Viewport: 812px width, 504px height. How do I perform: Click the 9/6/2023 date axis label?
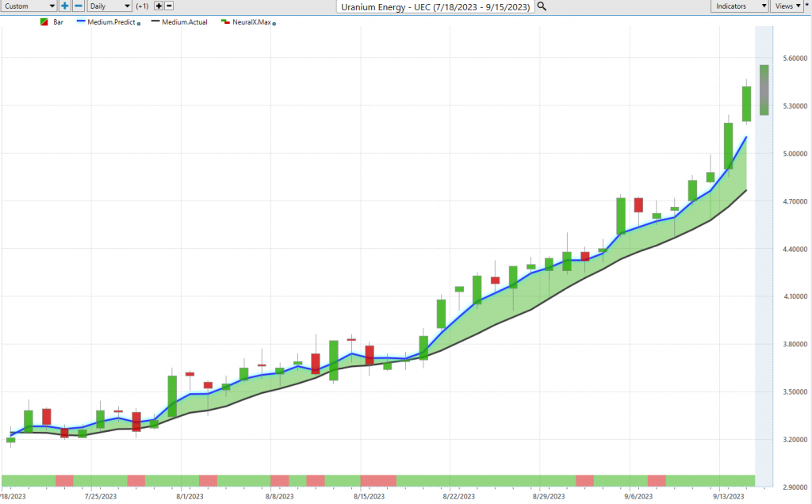coord(638,496)
